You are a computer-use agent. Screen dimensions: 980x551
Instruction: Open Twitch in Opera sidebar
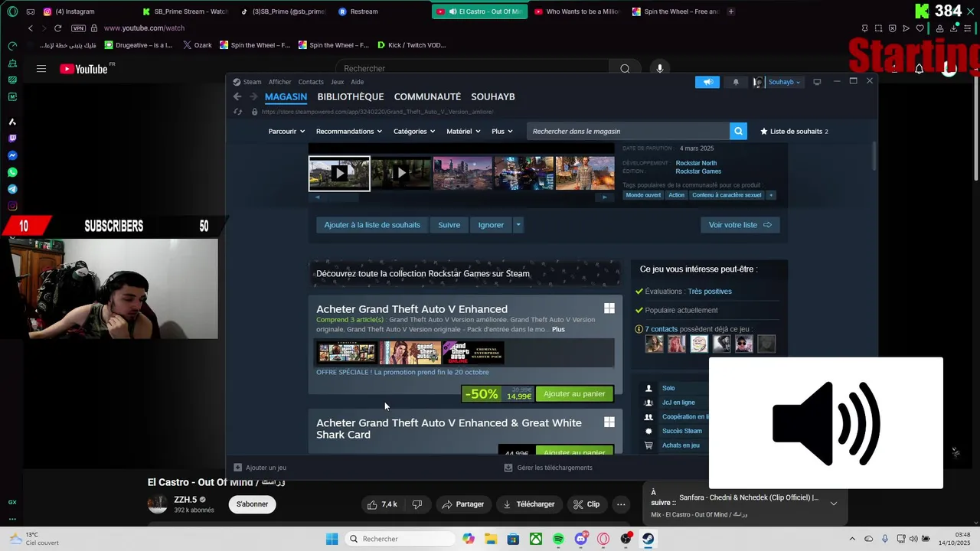tap(12, 139)
